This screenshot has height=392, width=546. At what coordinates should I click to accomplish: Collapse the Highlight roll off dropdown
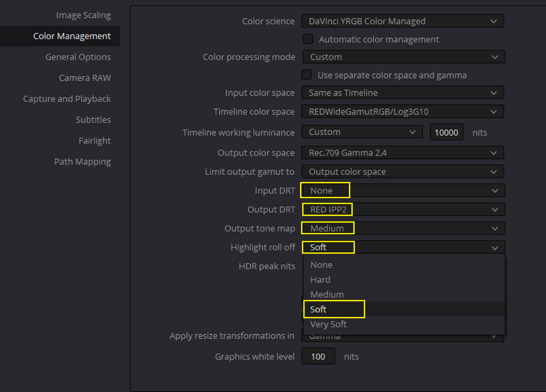click(403, 247)
